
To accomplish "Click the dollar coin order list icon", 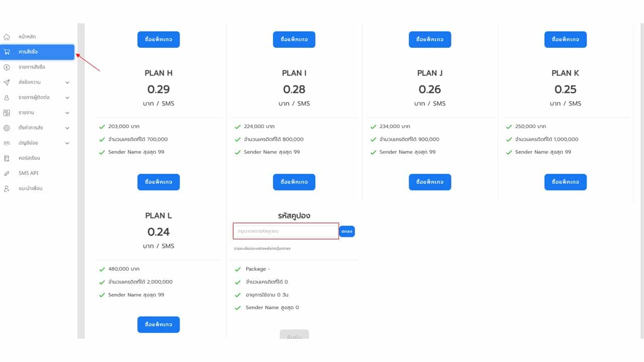I will click(7, 67).
